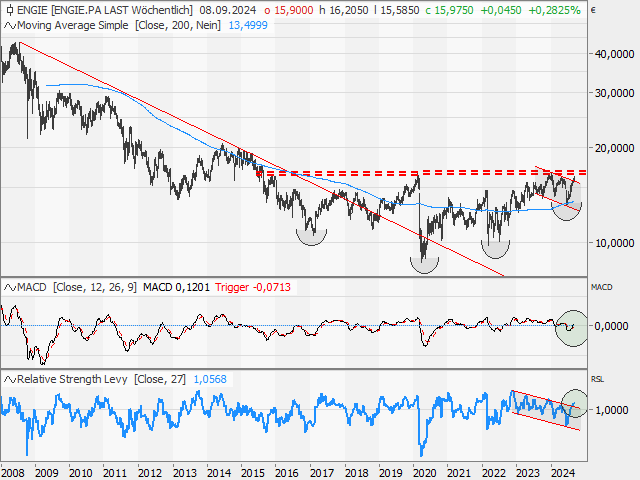Select the gray semicircle under 2020 low
The image size is (640, 480).
(x=424, y=265)
